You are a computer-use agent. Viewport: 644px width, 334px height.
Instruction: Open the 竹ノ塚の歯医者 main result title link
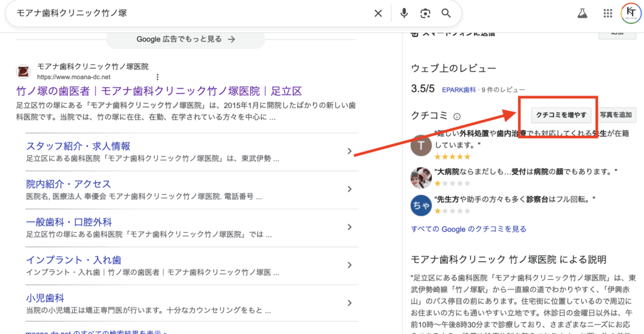point(159,91)
